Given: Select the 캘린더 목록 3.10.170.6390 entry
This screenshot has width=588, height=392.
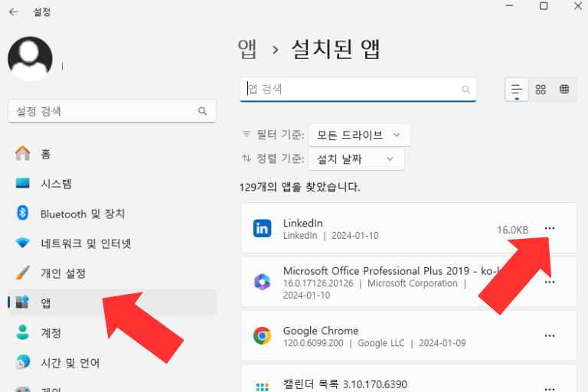Looking at the screenshot, I should click(x=345, y=384).
